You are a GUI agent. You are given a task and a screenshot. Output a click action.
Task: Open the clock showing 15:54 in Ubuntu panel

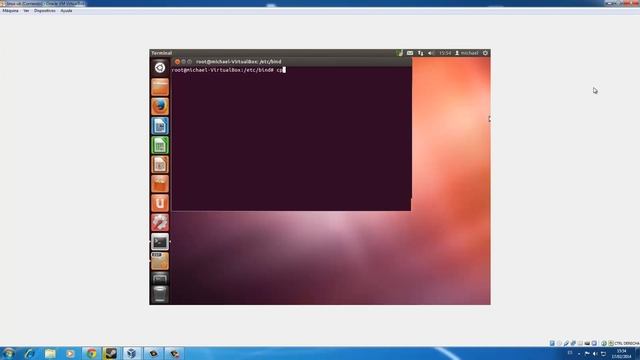click(445, 53)
